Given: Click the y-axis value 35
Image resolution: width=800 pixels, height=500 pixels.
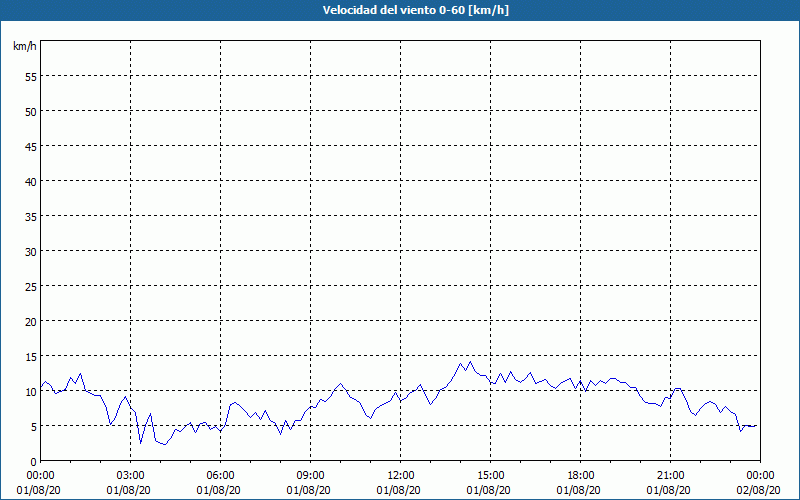Looking at the screenshot, I should pyautogui.click(x=31, y=217).
